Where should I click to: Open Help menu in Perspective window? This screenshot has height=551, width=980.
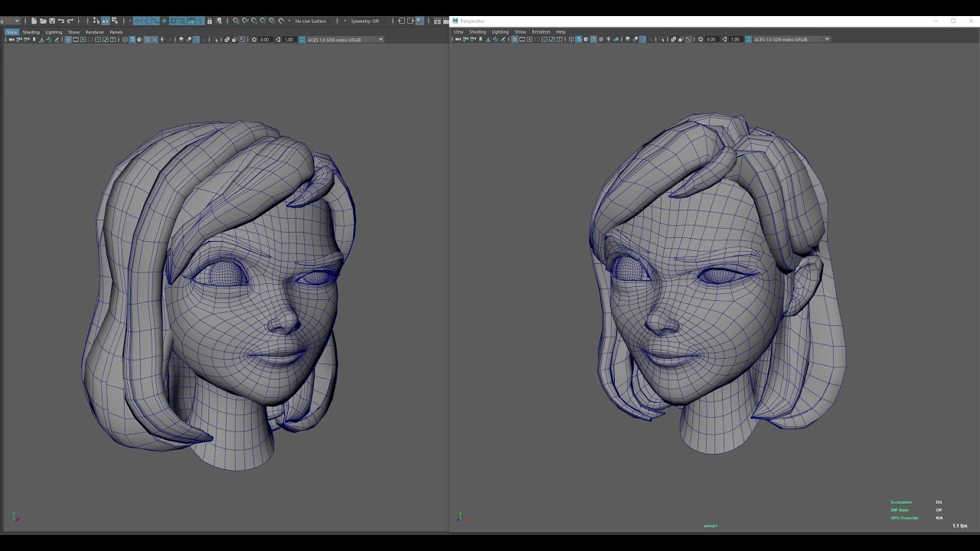click(x=561, y=31)
